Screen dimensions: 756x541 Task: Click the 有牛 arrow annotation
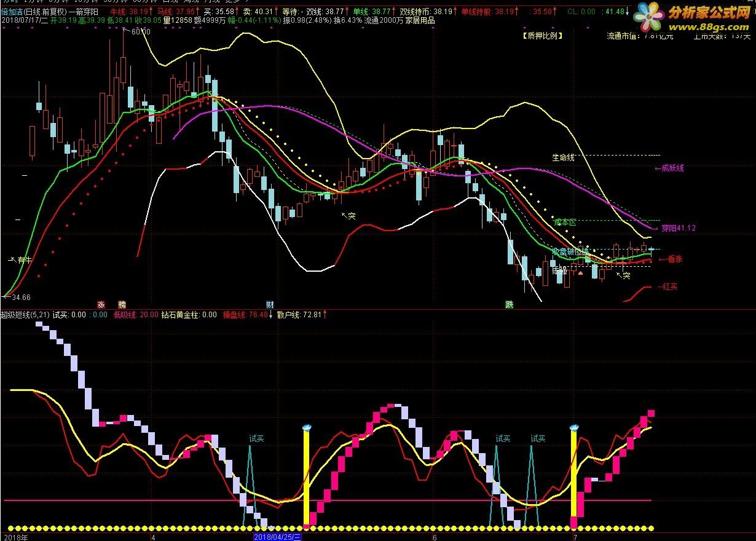click(20, 260)
